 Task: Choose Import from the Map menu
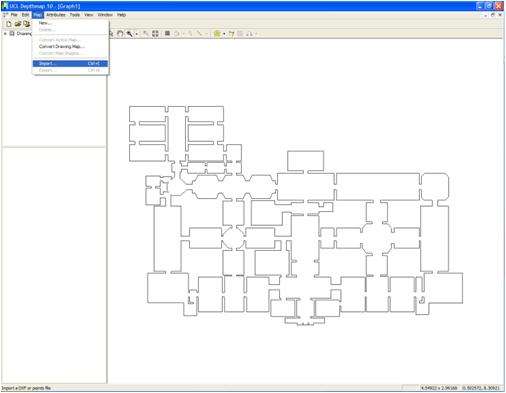(x=70, y=64)
